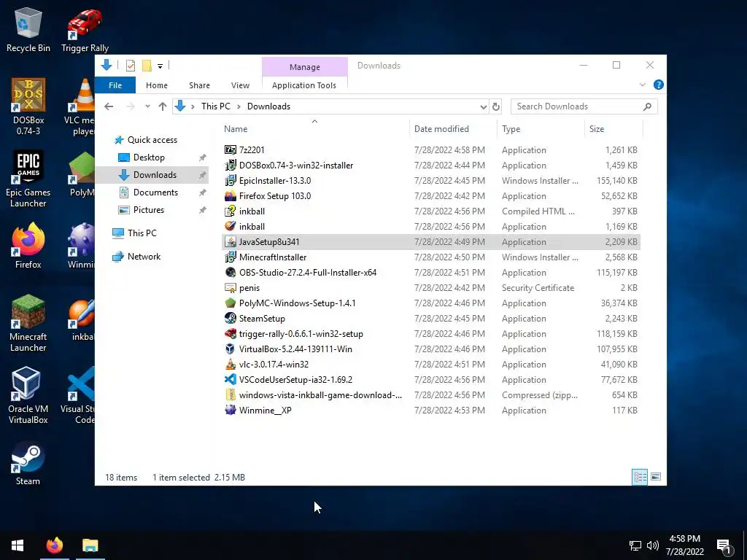Switch to the Share ribbon tab

(199, 85)
